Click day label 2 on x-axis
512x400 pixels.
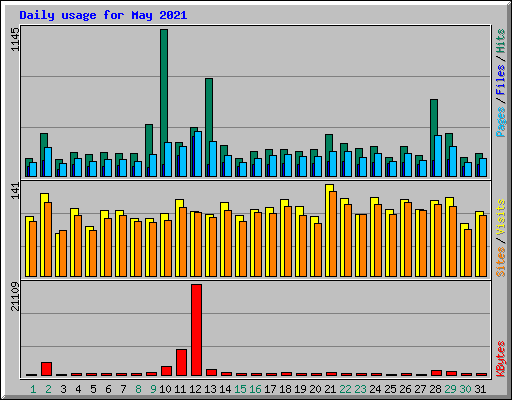click(x=48, y=389)
